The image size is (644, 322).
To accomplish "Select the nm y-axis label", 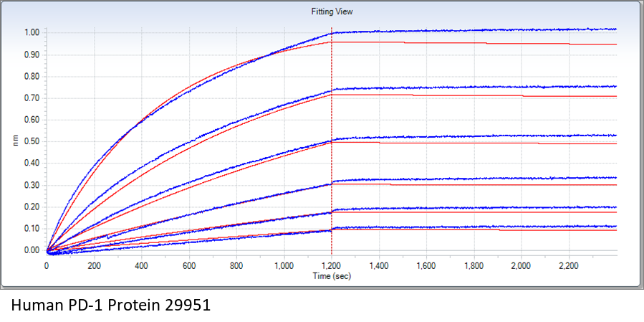I will [16, 141].
